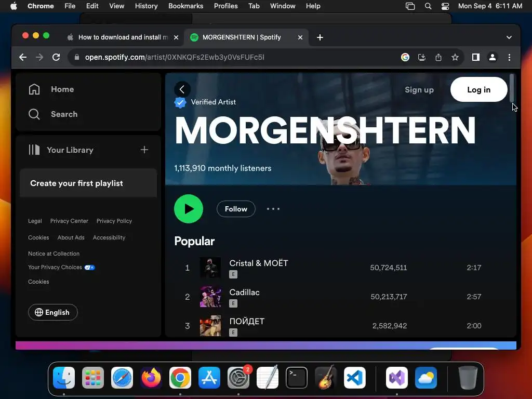This screenshot has width=532, height=399.
Task: Open Terminal from the Dock
Action: 297,378
